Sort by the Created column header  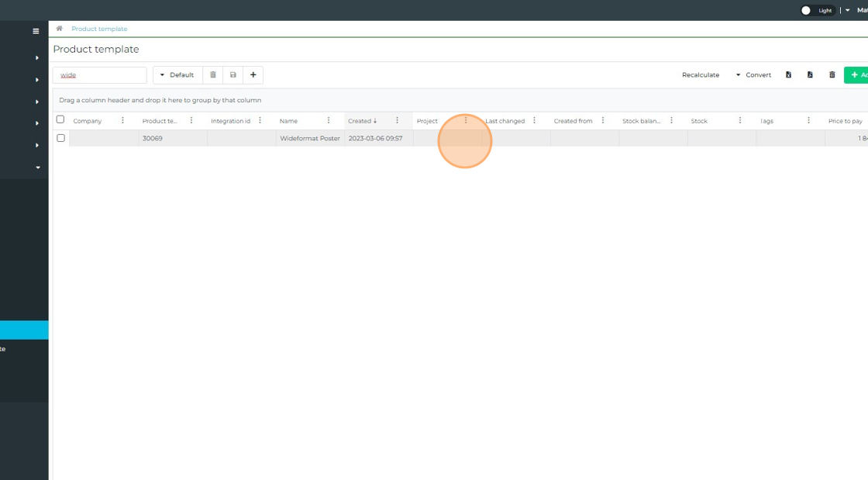(x=362, y=121)
